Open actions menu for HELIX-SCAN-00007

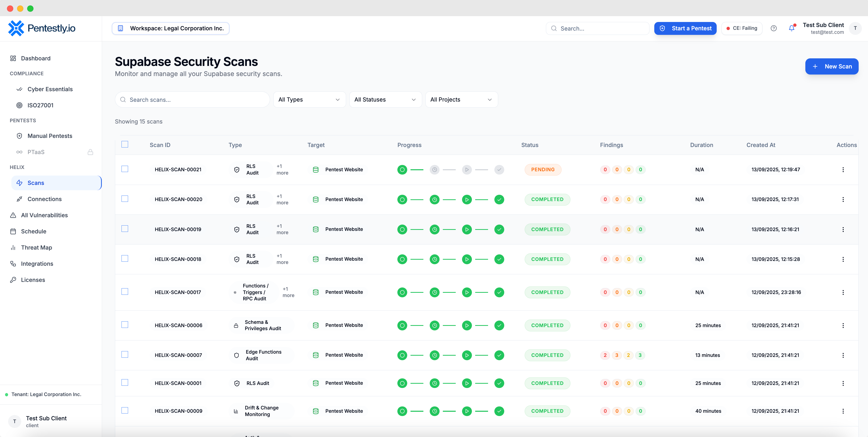(x=843, y=355)
